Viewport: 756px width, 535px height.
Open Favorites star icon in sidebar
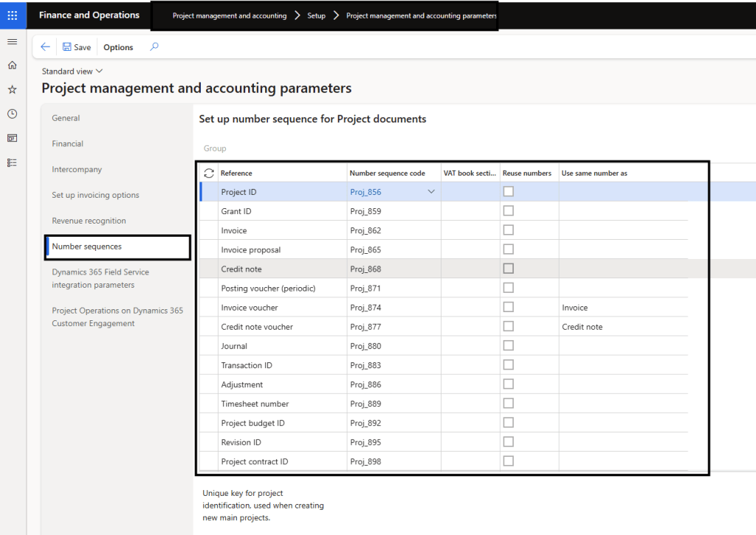pos(12,89)
